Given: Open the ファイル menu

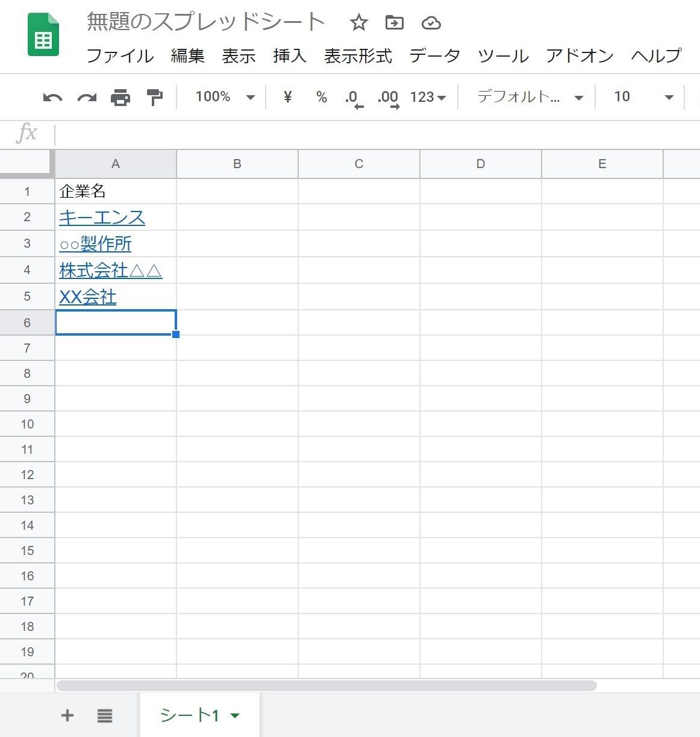Looking at the screenshot, I should click(x=120, y=56).
